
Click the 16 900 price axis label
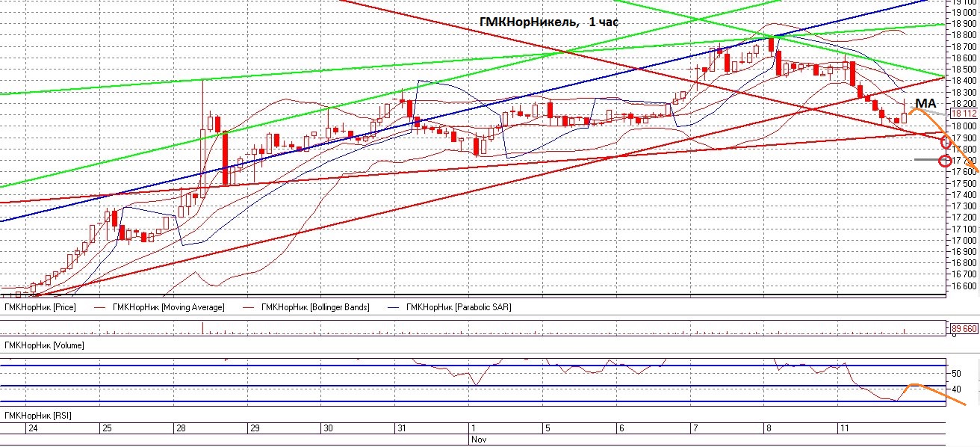964,251
